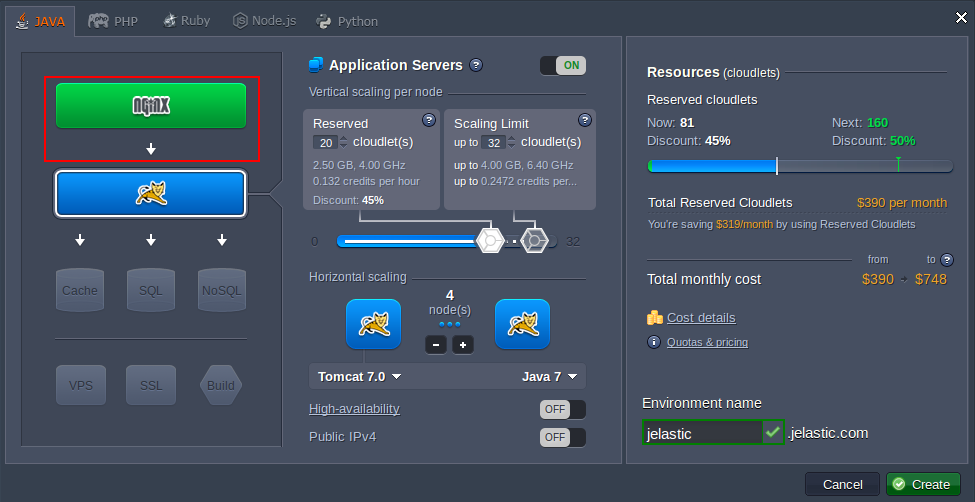Open help for Scaling Limit
Screen dimensions: 975x502
tap(585, 119)
